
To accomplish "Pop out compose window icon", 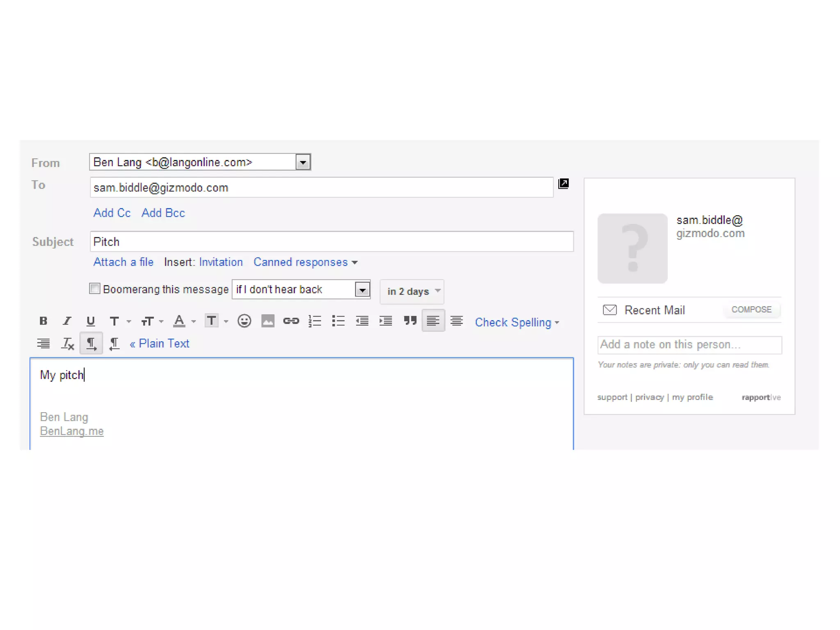I will 564,183.
